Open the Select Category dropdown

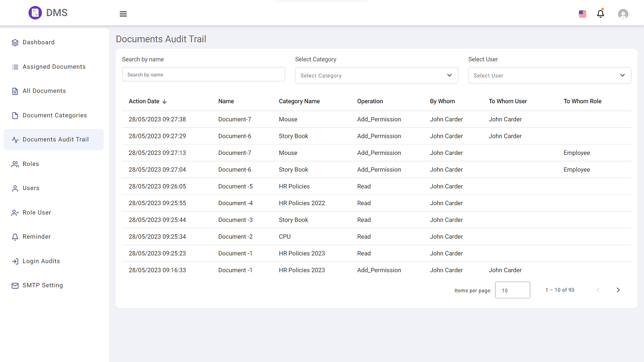(x=376, y=75)
